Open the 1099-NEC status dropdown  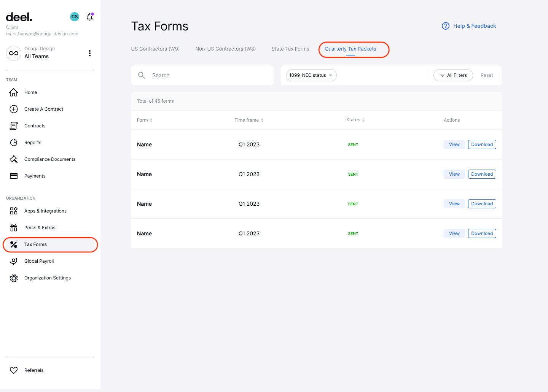311,75
